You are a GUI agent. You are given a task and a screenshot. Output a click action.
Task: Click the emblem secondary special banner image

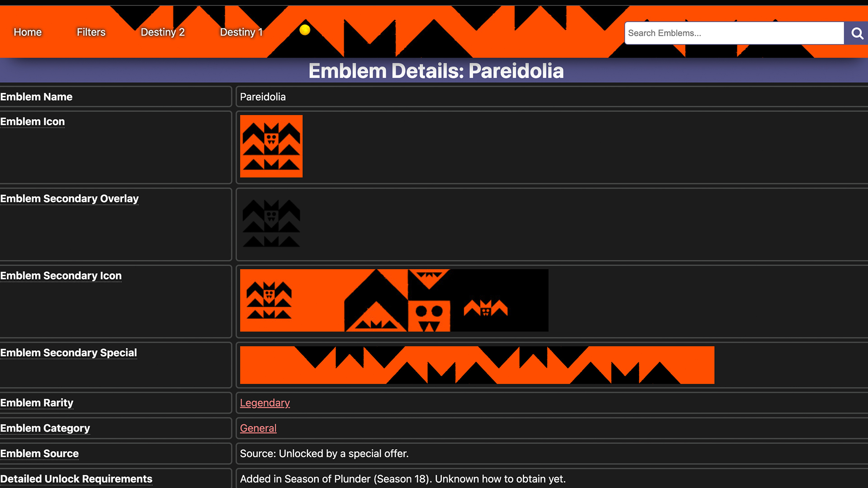click(477, 365)
